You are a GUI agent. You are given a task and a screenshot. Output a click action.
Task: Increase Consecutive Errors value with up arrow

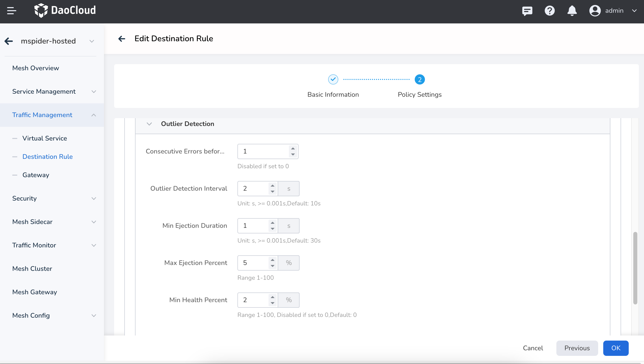[x=293, y=148]
